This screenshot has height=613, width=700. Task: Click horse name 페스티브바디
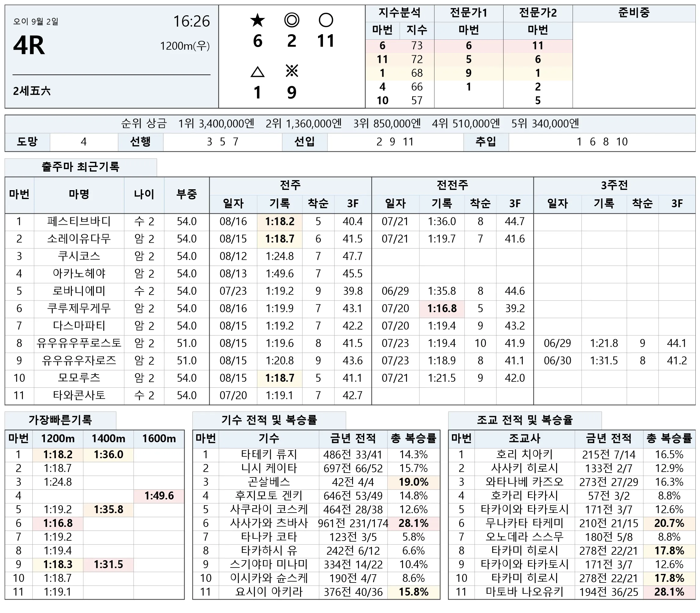coord(79,221)
